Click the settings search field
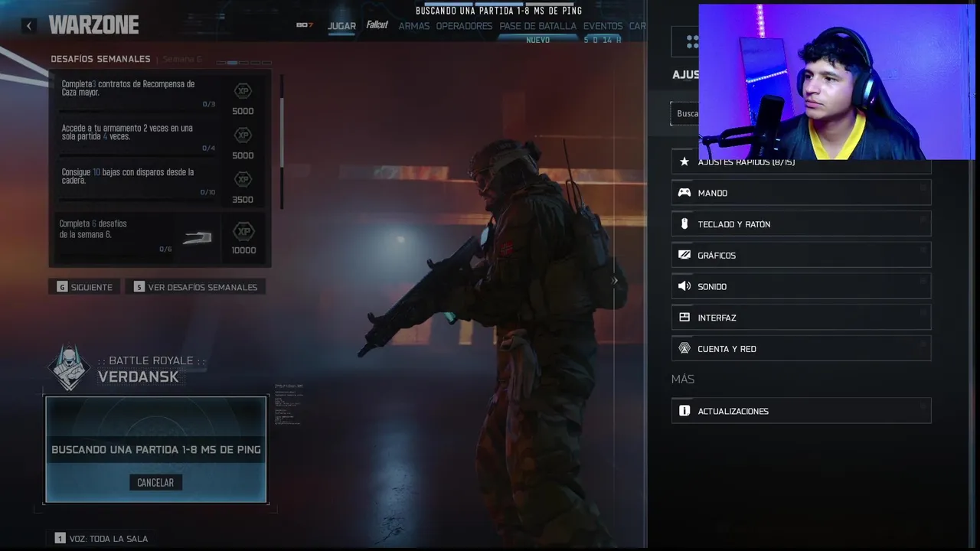The height and width of the screenshot is (551, 980). 685,113
